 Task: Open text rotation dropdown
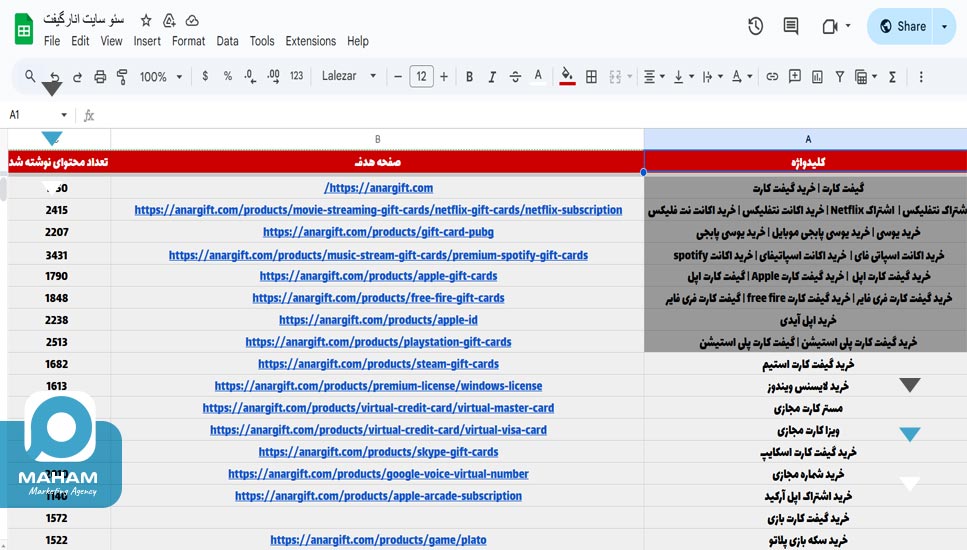tap(741, 76)
